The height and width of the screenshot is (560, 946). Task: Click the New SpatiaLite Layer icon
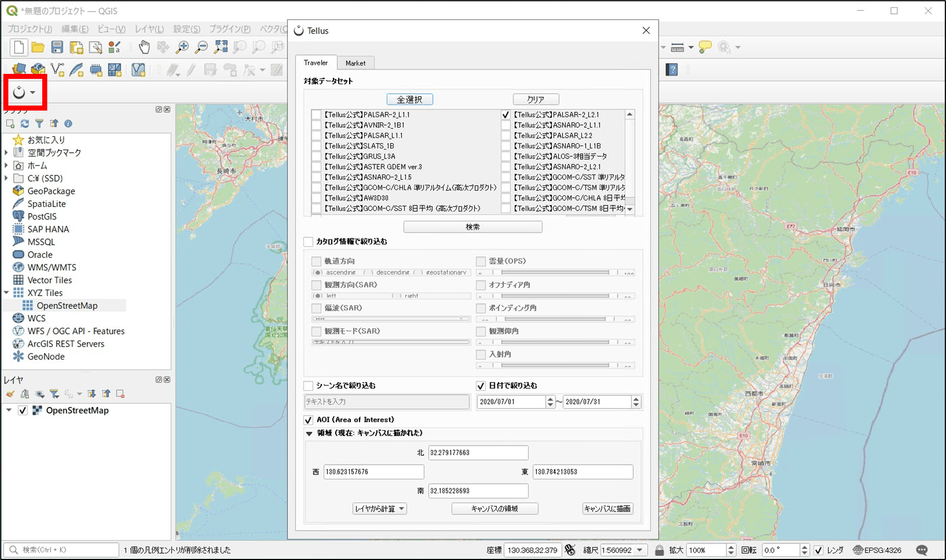pos(76,69)
